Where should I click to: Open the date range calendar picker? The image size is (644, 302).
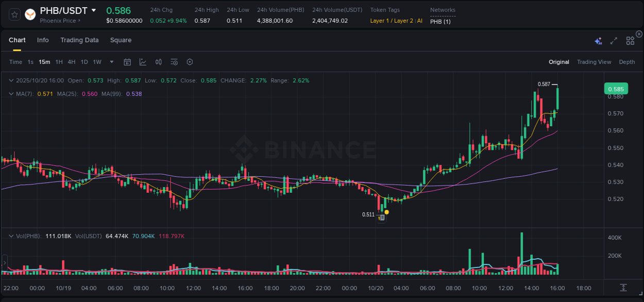click(x=127, y=62)
